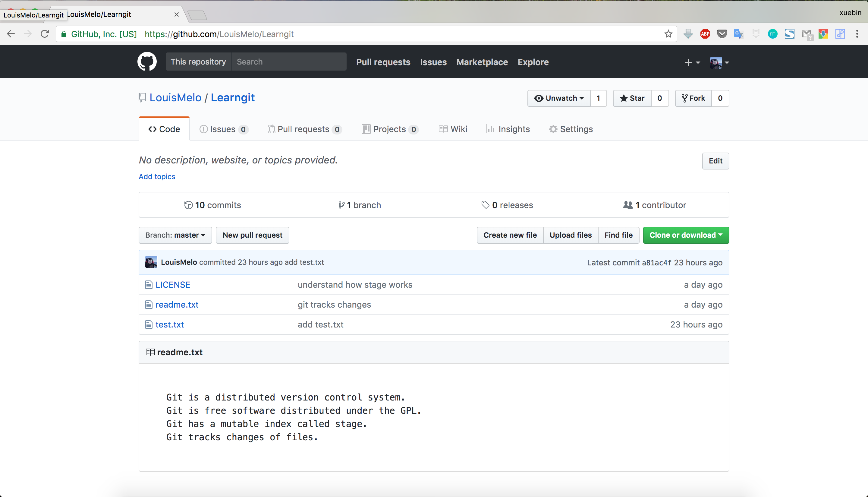868x497 pixels.
Task: Click the repository book icon near LouisMelo
Action: pos(142,98)
